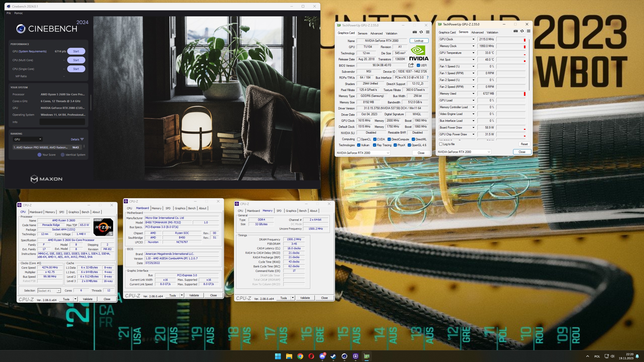644x362 pixels.
Task: Open the Plik menu in Cinebench
Action: (9, 13)
